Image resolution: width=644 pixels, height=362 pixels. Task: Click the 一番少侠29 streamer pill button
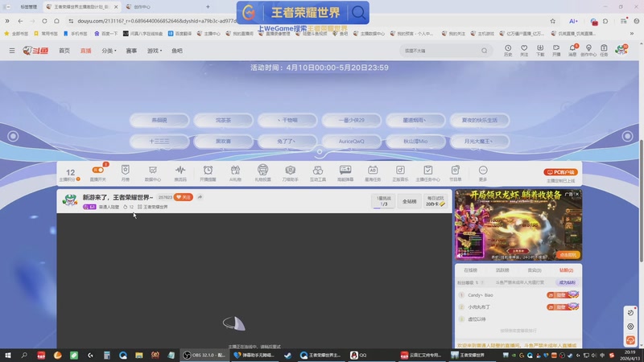pos(351,120)
